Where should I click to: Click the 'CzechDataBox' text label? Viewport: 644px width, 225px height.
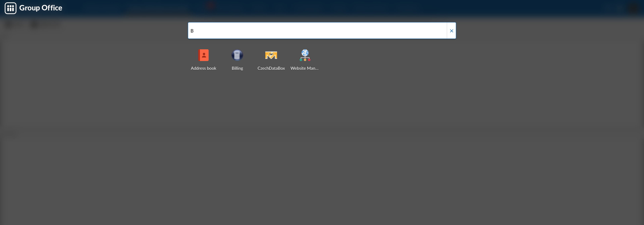[x=271, y=68]
